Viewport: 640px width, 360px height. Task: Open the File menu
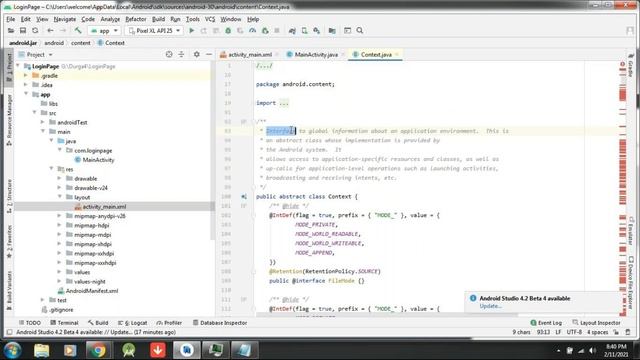11,19
